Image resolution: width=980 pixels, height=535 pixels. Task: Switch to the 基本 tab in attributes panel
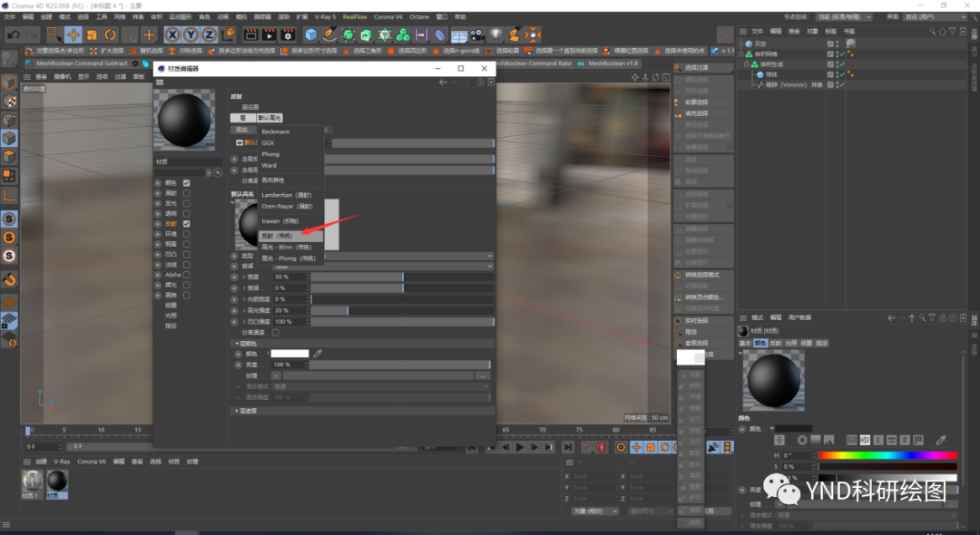(745, 344)
